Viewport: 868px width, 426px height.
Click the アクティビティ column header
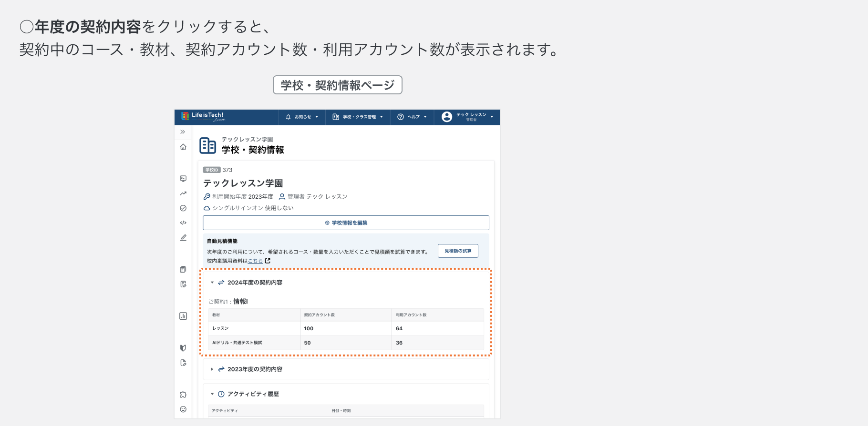click(225, 410)
